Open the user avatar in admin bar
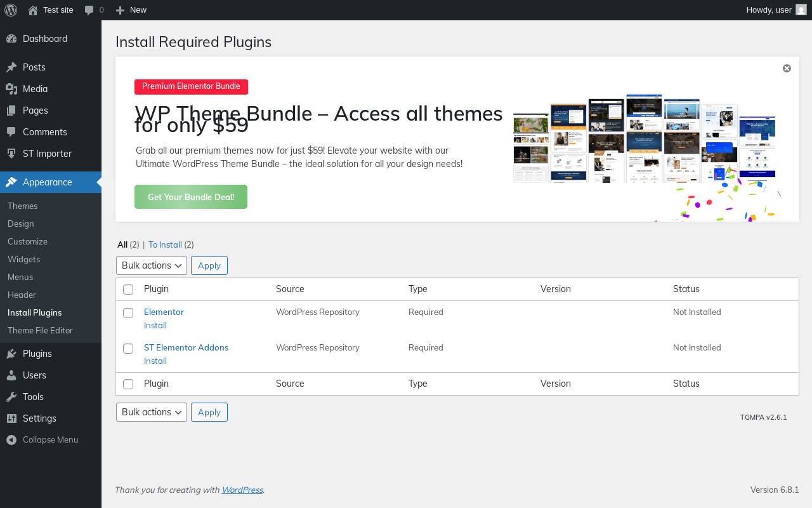 point(801,10)
